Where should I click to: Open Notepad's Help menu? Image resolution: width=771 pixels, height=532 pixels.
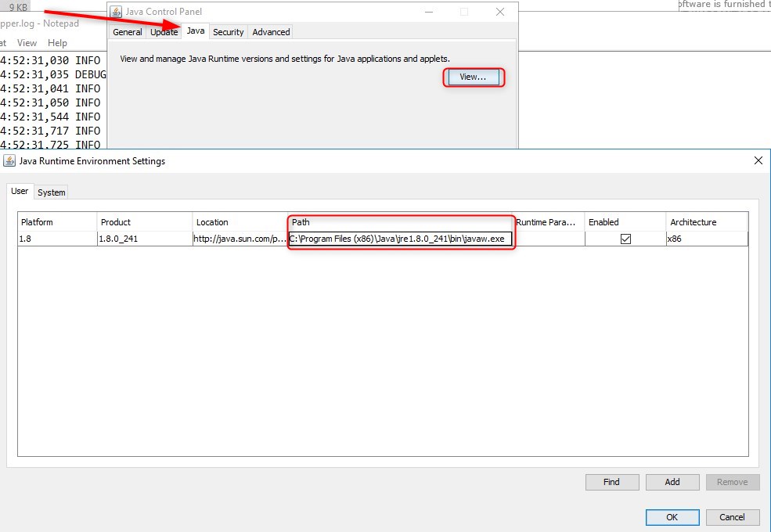(x=57, y=43)
